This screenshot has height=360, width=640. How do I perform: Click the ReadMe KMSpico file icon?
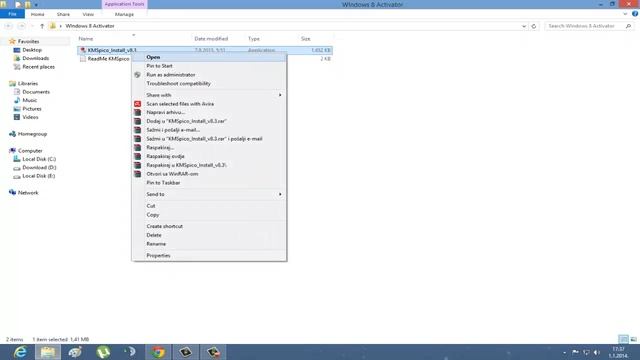[83, 59]
